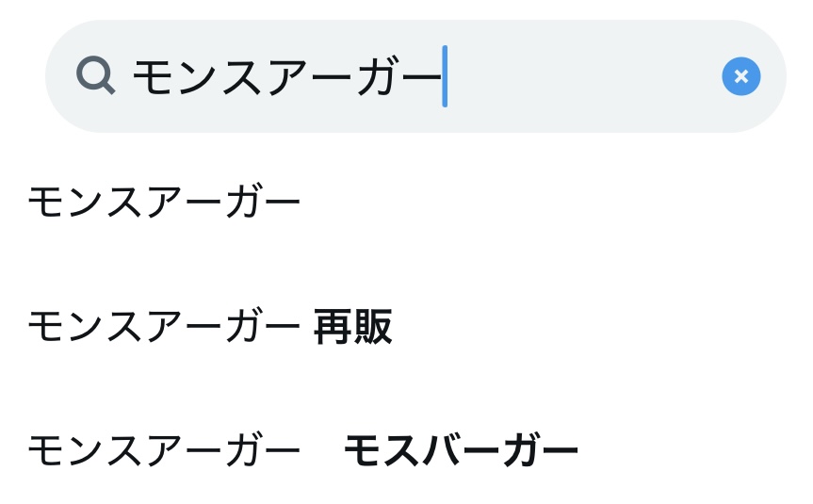Click the typed モンスアーガー text in the search field
The image size is (813, 504).
point(287,76)
